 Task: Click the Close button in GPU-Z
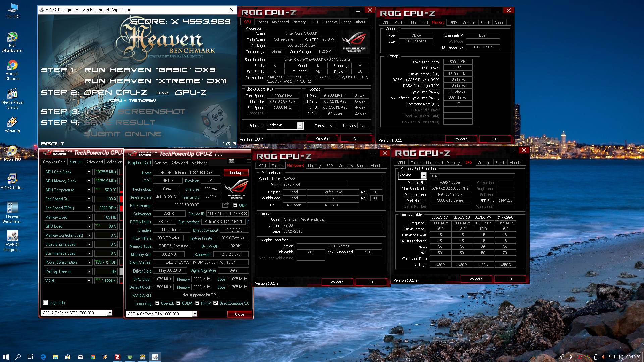pos(239,314)
